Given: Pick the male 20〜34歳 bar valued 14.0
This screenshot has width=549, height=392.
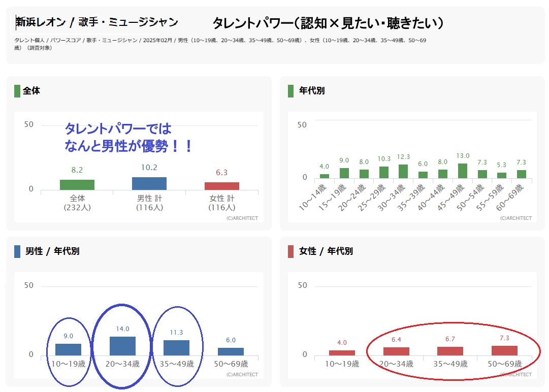Looking at the screenshot, I should click(122, 346).
